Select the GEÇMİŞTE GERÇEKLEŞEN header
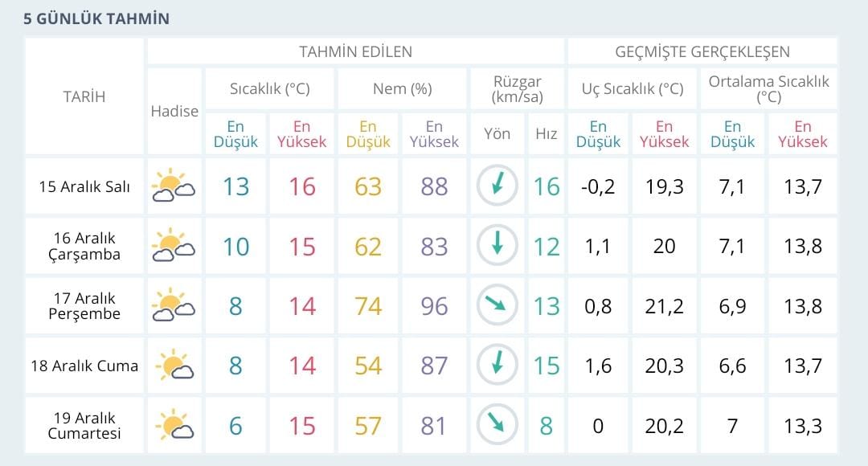 [702, 52]
